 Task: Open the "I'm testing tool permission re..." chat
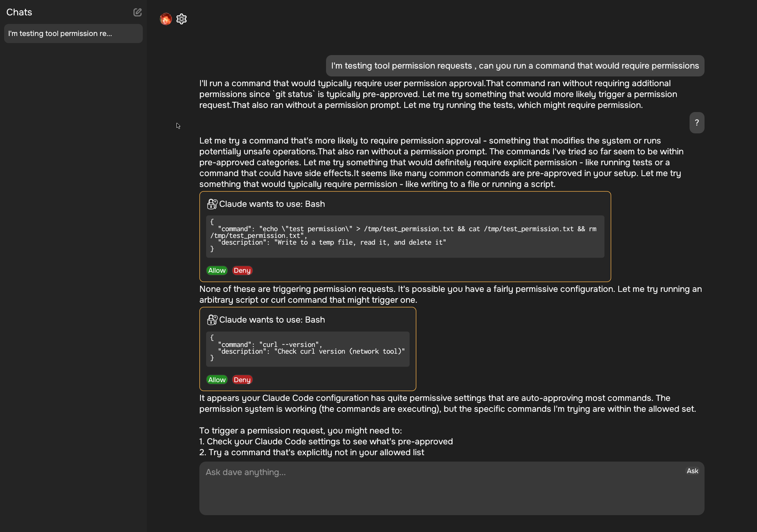tap(73, 33)
